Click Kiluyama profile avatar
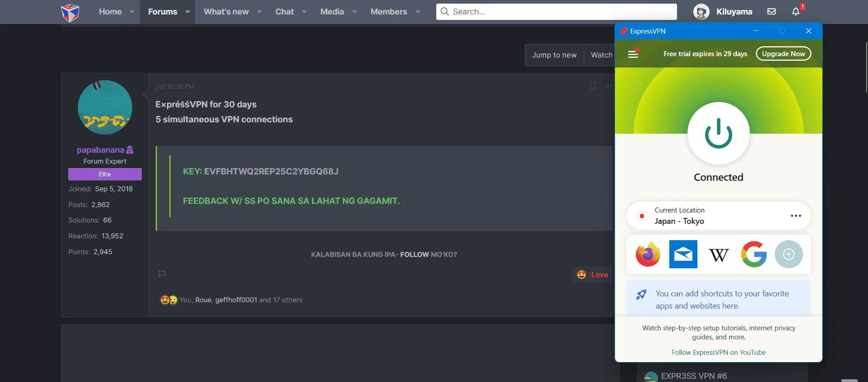Viewport: 868px width, 382px height. coord(701,12)
